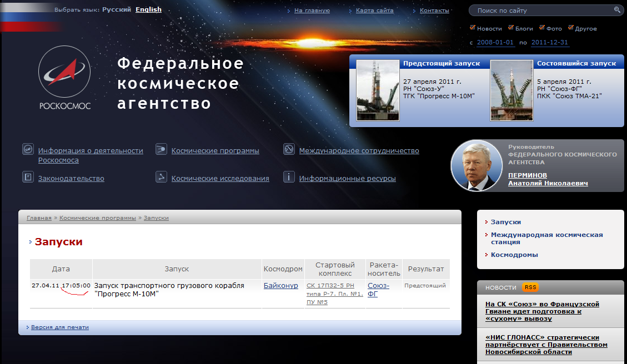Open Запуски in the sidebar menu
This screenshot has height=364, width=627.
pyautogui.click(x=506, y=222)
